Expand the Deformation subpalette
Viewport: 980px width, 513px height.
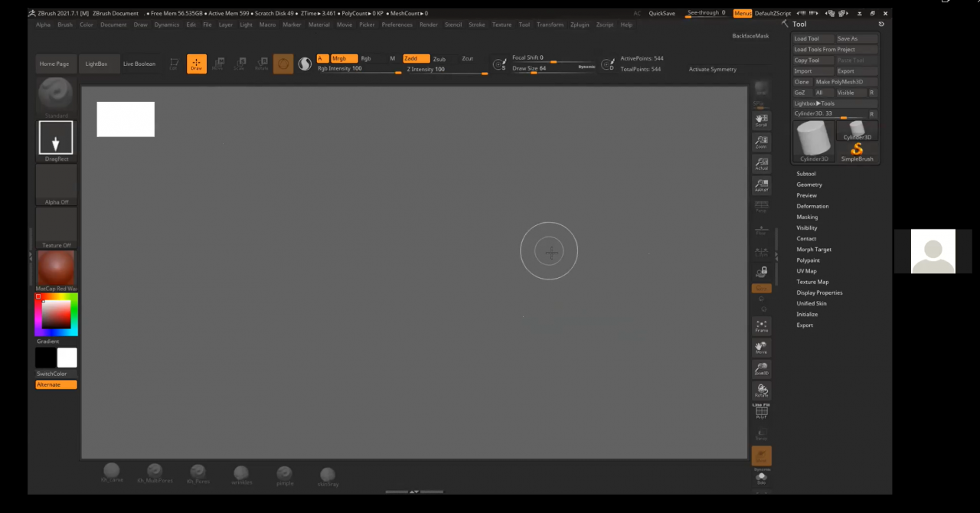812,206
